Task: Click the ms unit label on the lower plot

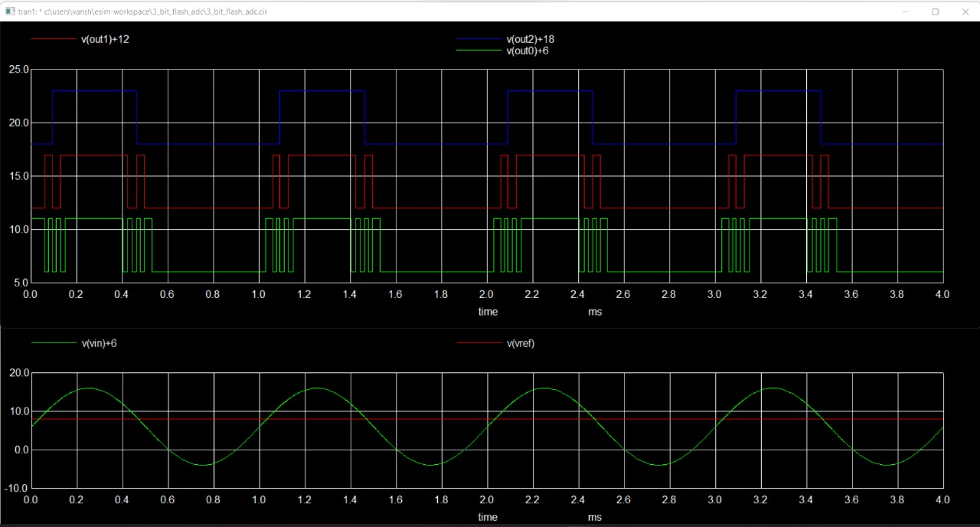Action: [x=595, y=517]
